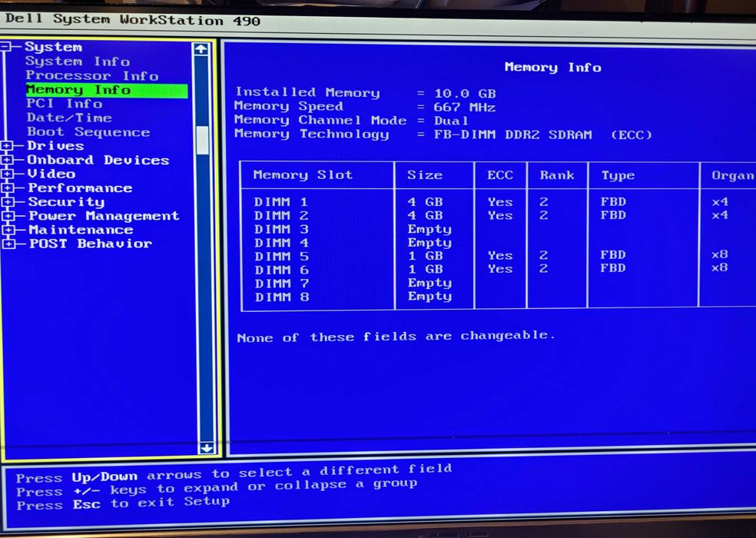This screenshot has height=538, width=756.
Task: Select System Info in the tree
Action: tap(77, 61)
